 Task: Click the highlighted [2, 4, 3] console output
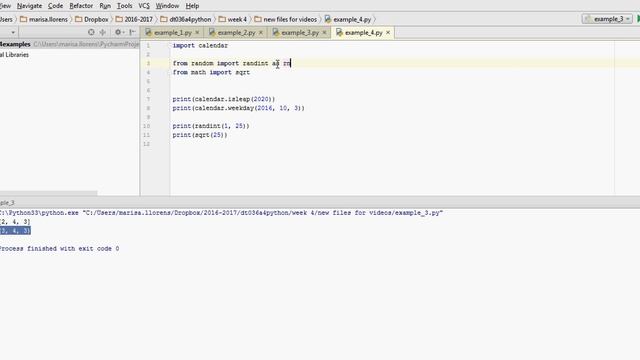click(x=15, y=231)
